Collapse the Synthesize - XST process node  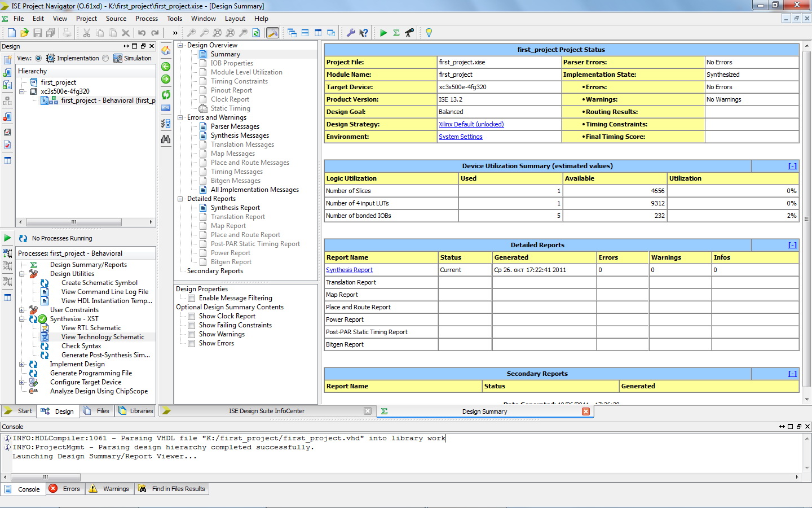(22, 319)
